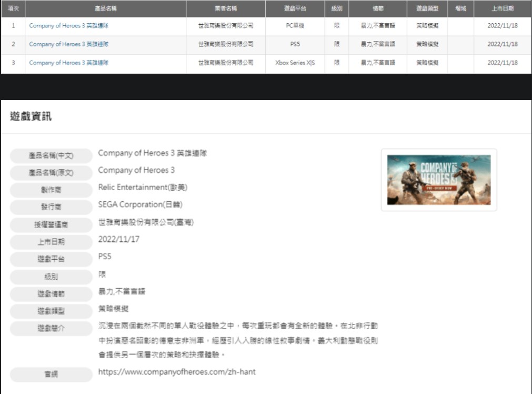
Task: Click the 2022/11/17 release date value
Action: click(118, 239)
